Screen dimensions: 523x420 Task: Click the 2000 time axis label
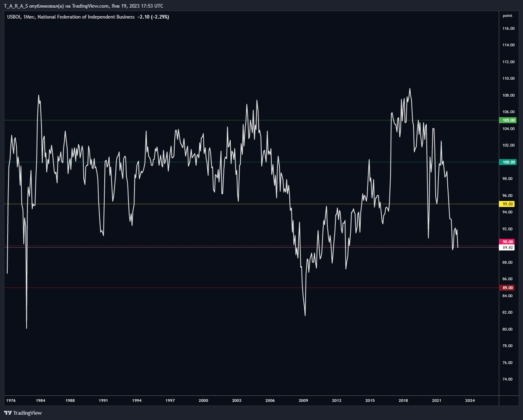pos(203,401)
